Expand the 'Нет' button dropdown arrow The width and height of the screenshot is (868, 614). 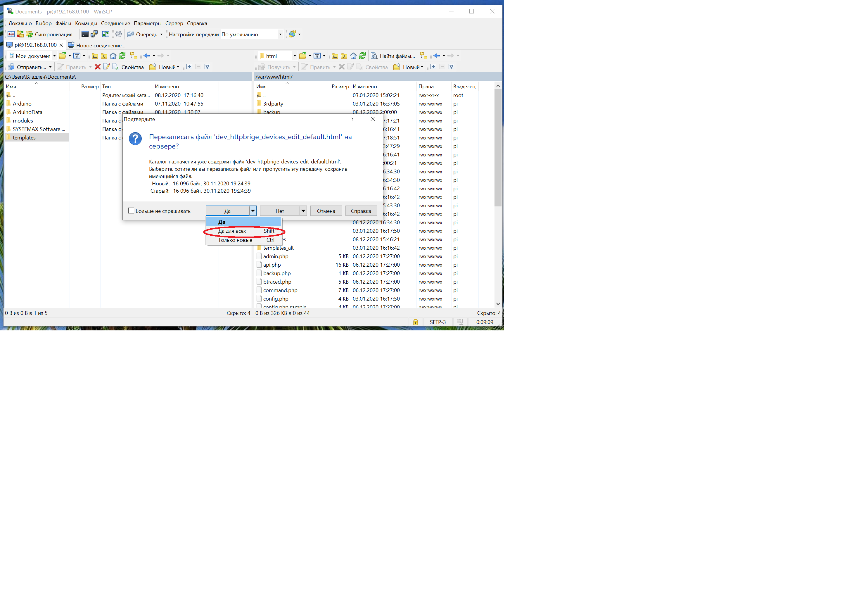(303, 211)
